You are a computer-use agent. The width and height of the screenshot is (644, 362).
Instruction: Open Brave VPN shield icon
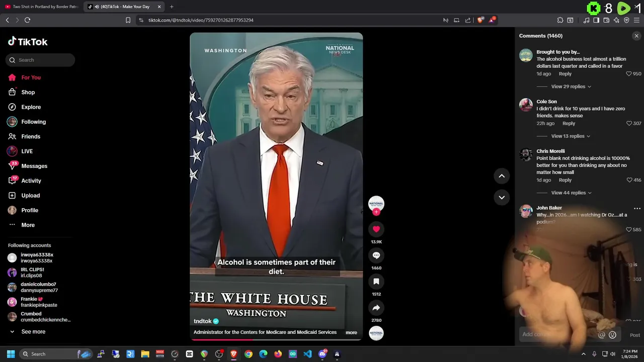tap(626, 20)
